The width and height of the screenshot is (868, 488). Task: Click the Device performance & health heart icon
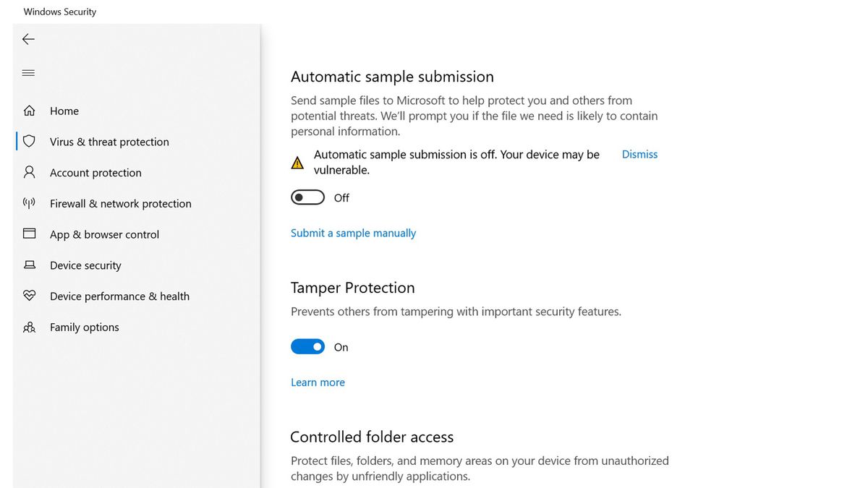[29, 296]
